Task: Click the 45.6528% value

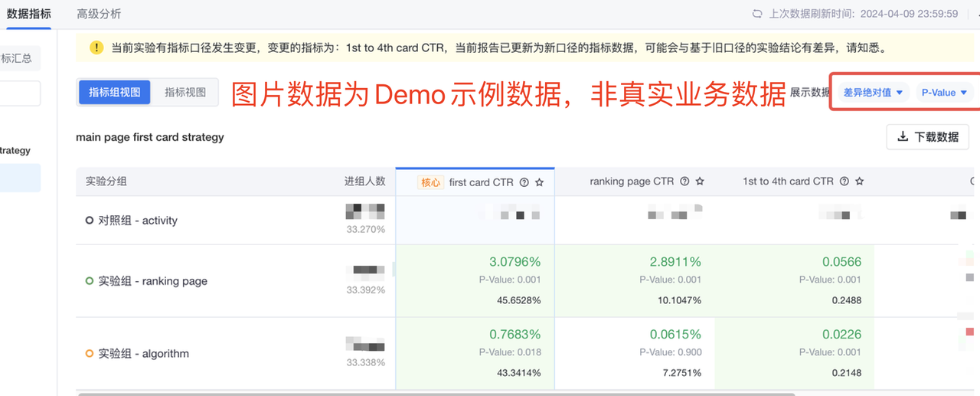Action: click(519, 300)
